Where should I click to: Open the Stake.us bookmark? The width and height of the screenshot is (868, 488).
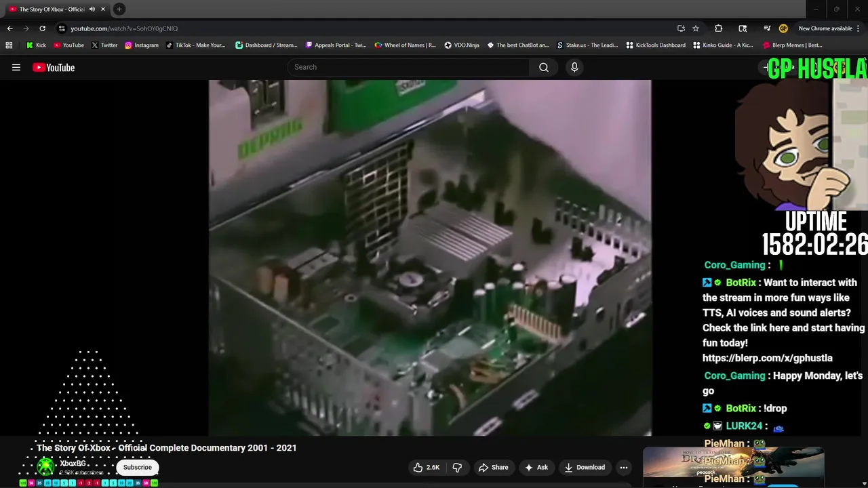tap(587, 45)
